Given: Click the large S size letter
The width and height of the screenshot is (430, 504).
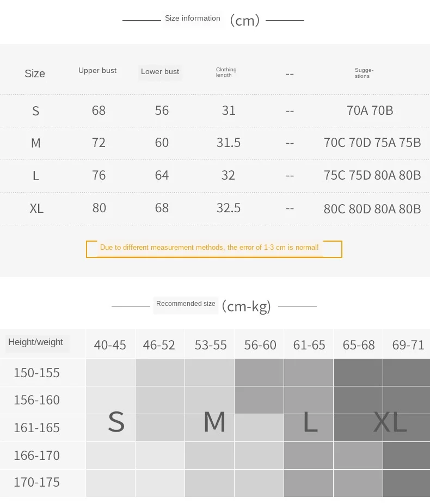Looking at the screenshot, I should coord(116,422).
